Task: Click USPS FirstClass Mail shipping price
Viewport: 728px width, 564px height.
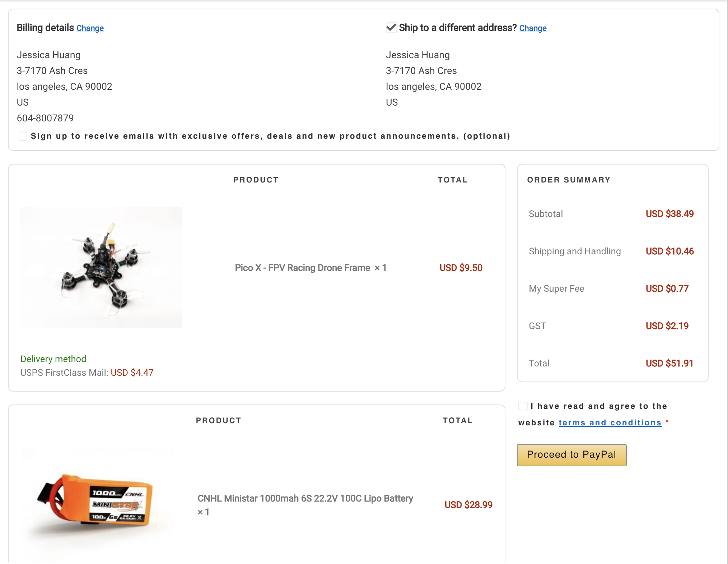Action: coord(132,373)
